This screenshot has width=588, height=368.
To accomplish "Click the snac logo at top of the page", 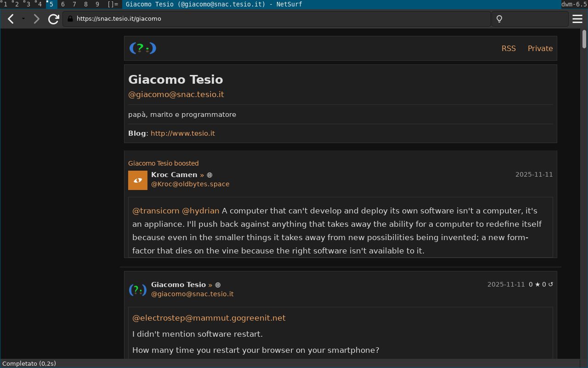I will [x=142, y=48].
